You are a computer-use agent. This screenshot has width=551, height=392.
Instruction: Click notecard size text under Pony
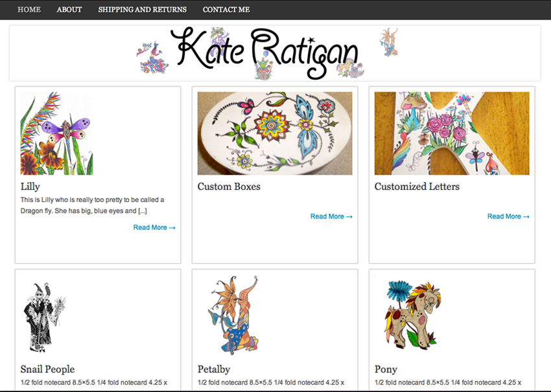448,382
